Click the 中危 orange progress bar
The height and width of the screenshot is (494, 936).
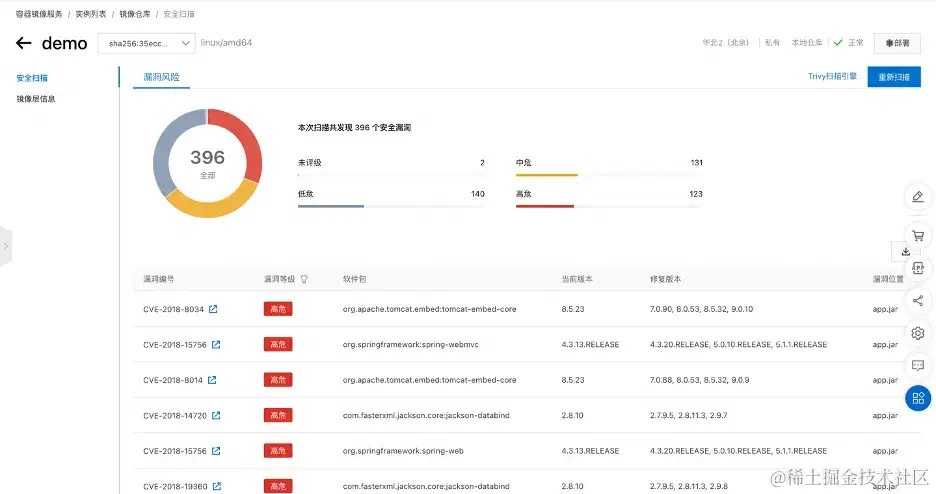pos(546,175)
